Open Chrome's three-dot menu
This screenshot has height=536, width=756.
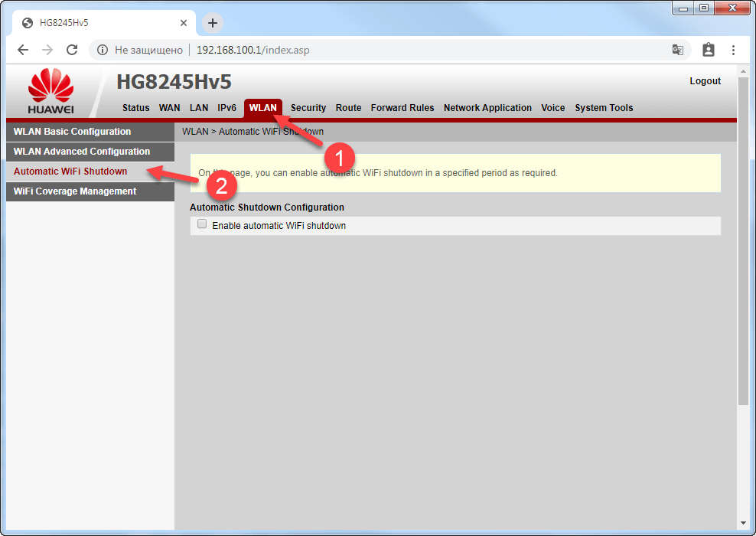734,49
